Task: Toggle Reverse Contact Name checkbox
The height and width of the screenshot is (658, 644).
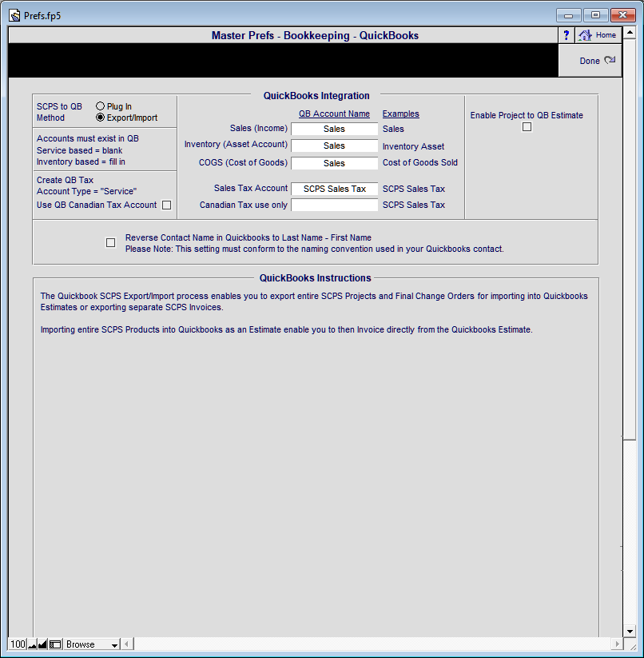Action: 111,242
